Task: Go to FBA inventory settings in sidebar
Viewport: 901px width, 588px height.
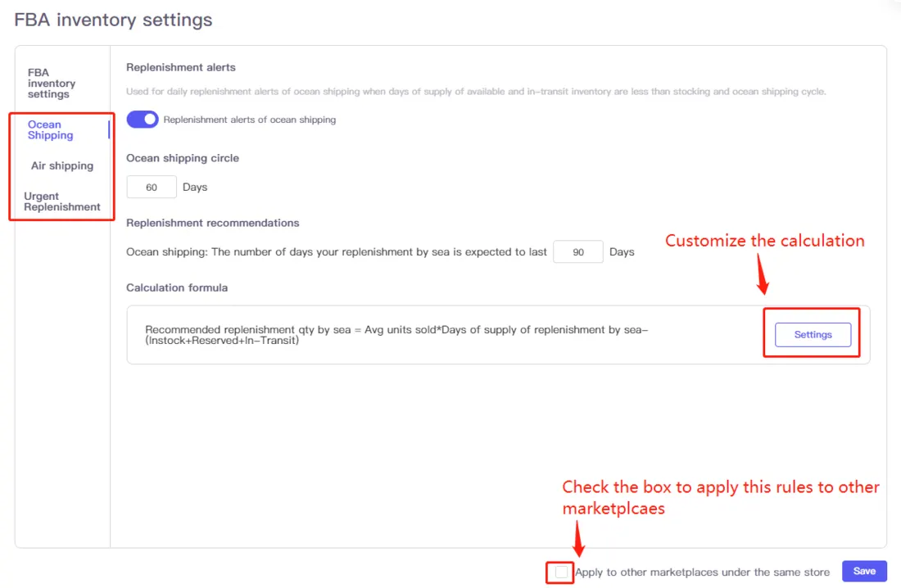Action: click(51, 83)
